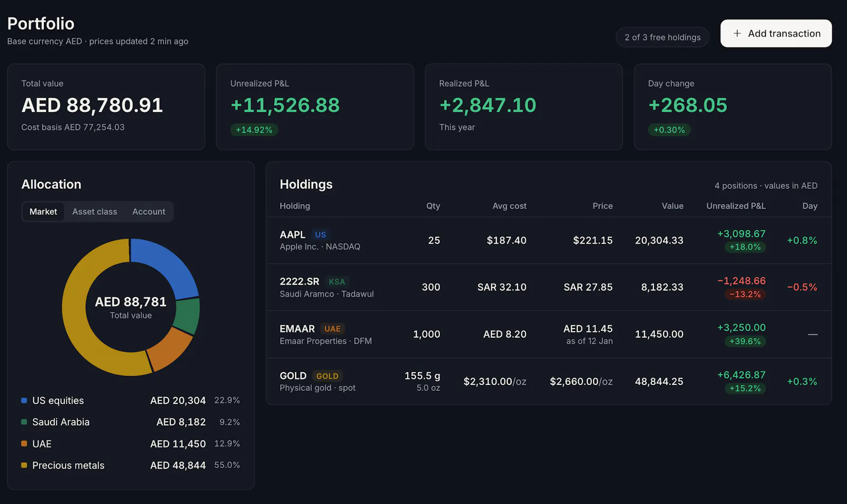847x504 pixels.
Task: Click the green Saudi Arabia legend dot
Action: point(24,422)
